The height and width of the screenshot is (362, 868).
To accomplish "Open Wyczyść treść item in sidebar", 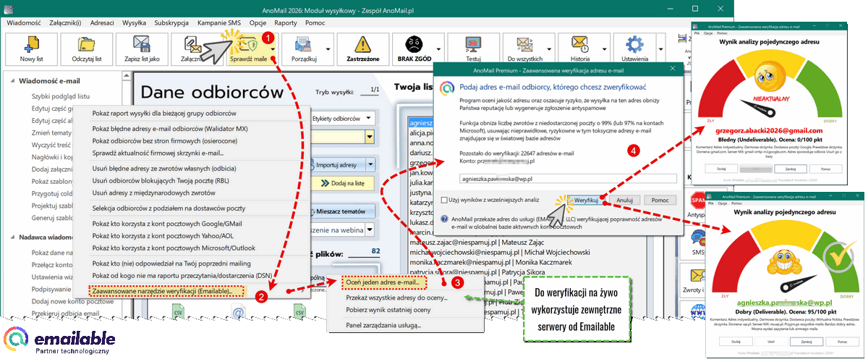I will click(51, 146).
